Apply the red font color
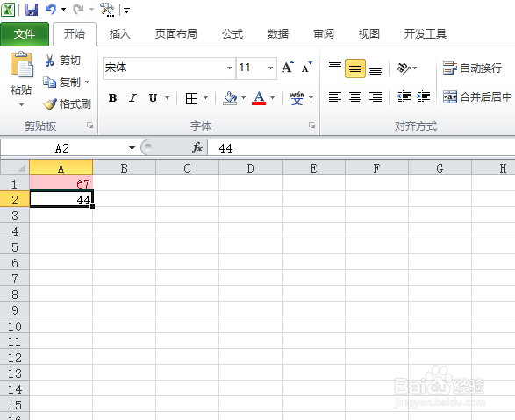 coord(259,98)
